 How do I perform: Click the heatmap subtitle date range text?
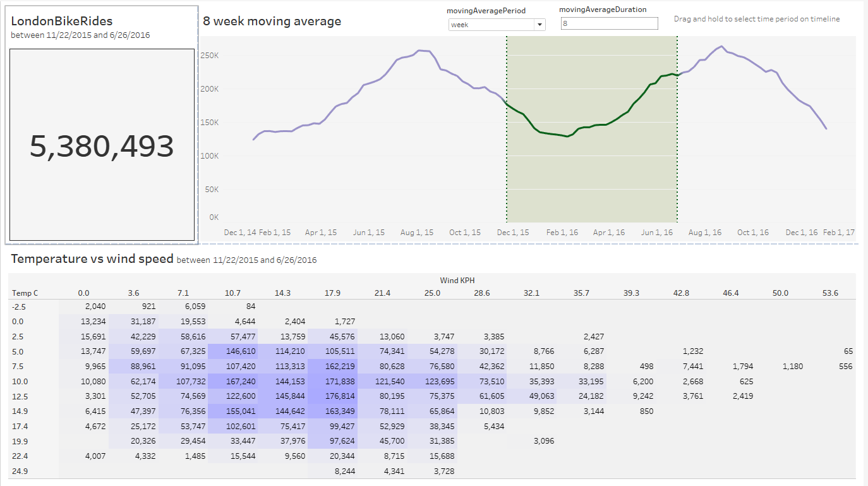tap(247, 260)
